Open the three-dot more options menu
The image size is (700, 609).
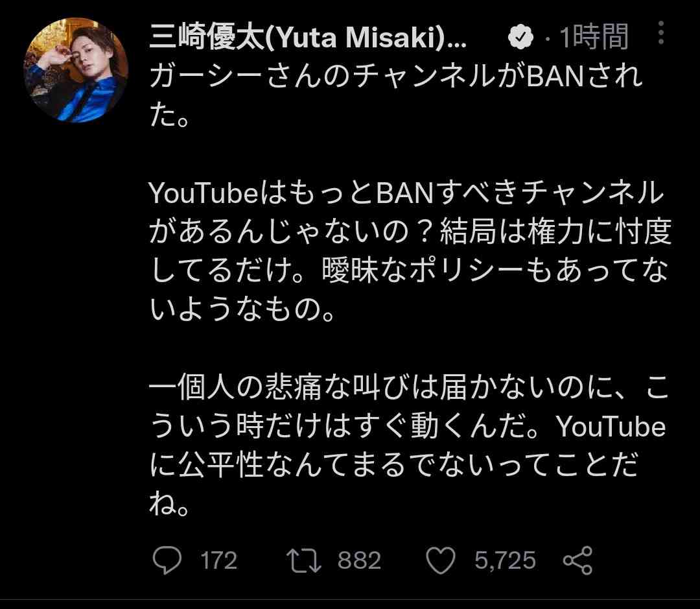[661, 32]
